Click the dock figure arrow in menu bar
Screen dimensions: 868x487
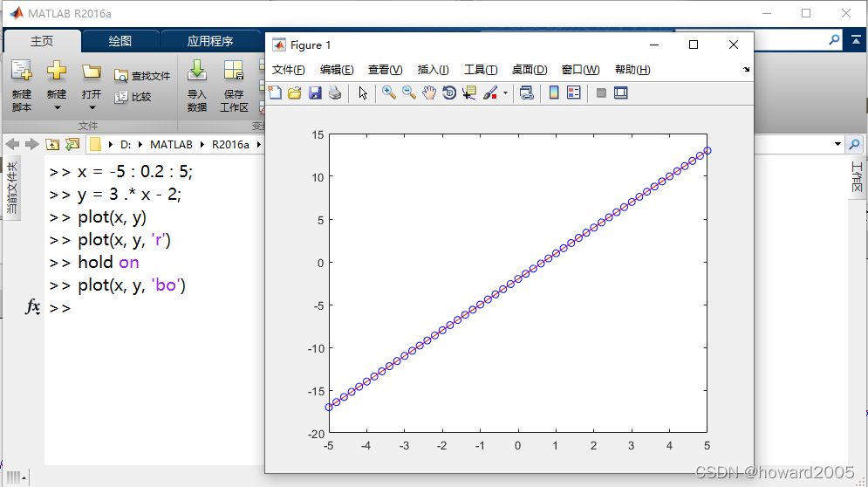pos(746,69)
